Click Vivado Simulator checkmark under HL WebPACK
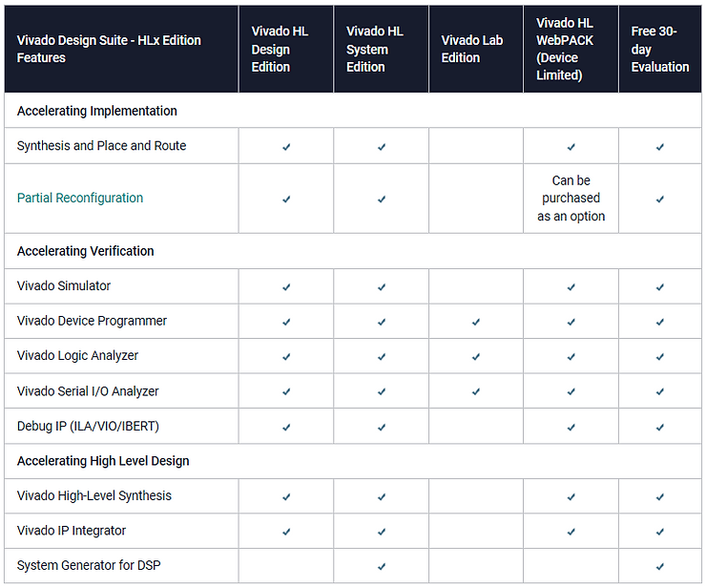The image size is (706, 588). pos(571,286)
